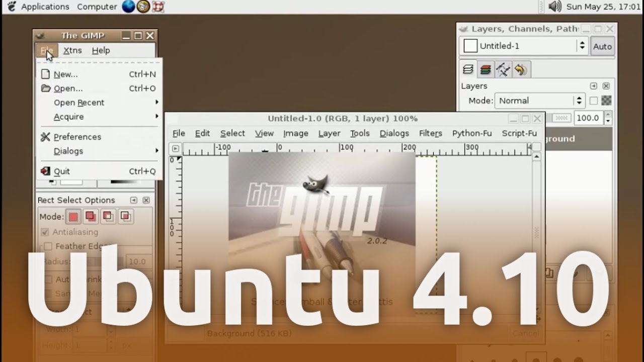The width and height of the screenshot is (644, 362).
Task: Click the Wilber icon in The GIMP title bar
Action: (41, 36)
